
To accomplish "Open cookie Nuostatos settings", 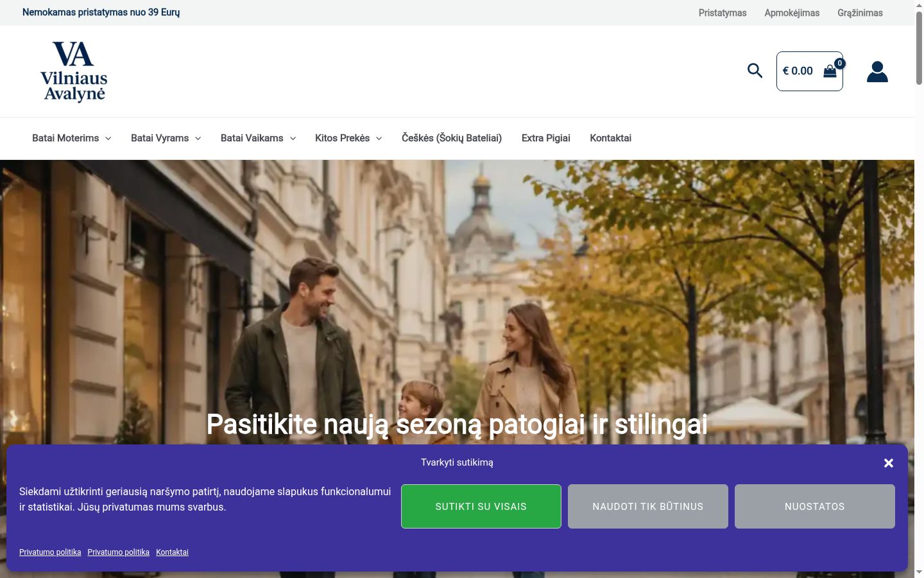I will tap(815, 507).
